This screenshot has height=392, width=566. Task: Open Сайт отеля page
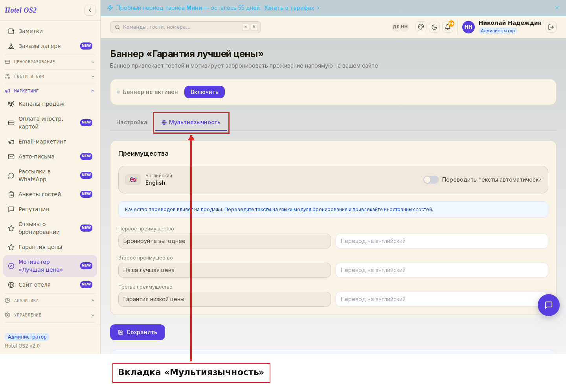click(50, 285)
